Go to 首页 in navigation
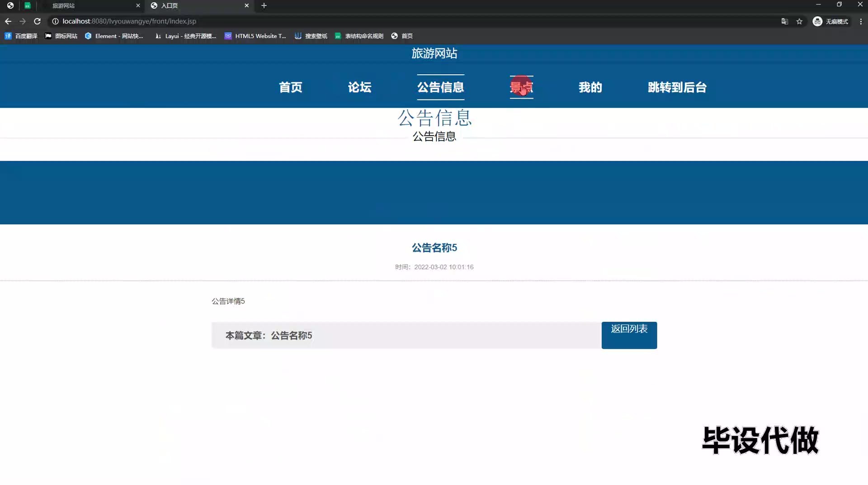Viewport: 868px width, 485px height. [290, 87]
